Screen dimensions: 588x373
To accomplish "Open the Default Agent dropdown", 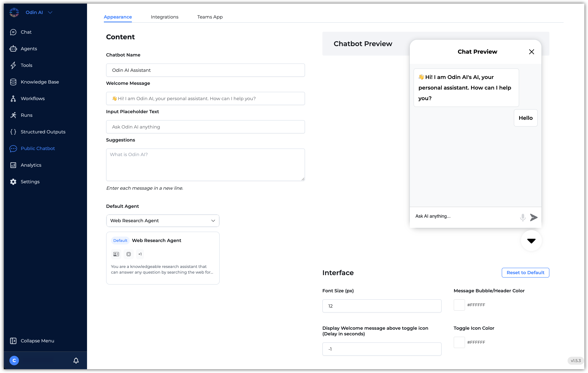I will click(163, 221).
